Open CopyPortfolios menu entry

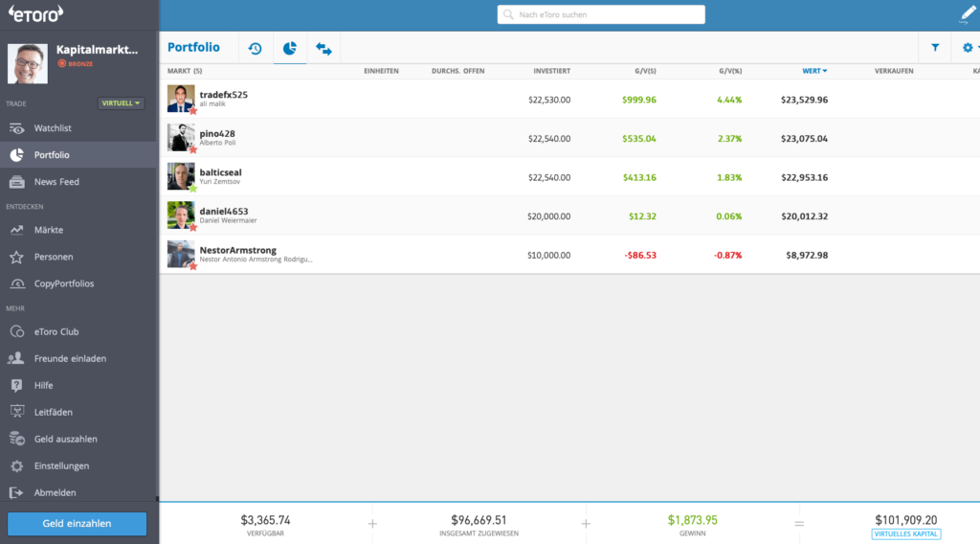(x=64, y=283)
